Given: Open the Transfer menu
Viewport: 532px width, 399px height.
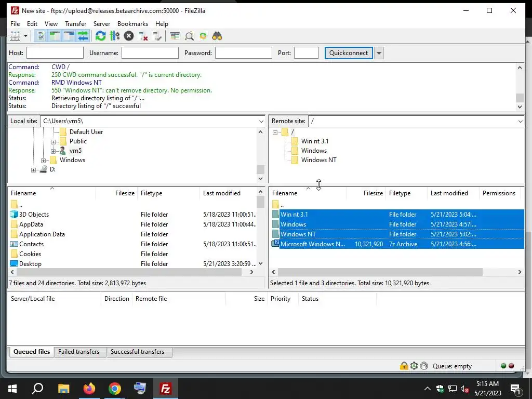Looking at the screenshot, I should click(76, 24).
